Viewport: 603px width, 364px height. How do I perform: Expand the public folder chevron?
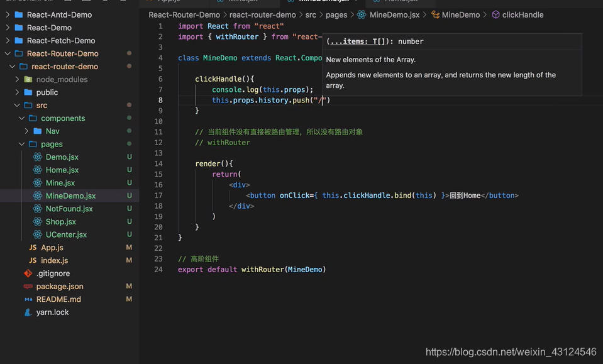click(17, 92)
